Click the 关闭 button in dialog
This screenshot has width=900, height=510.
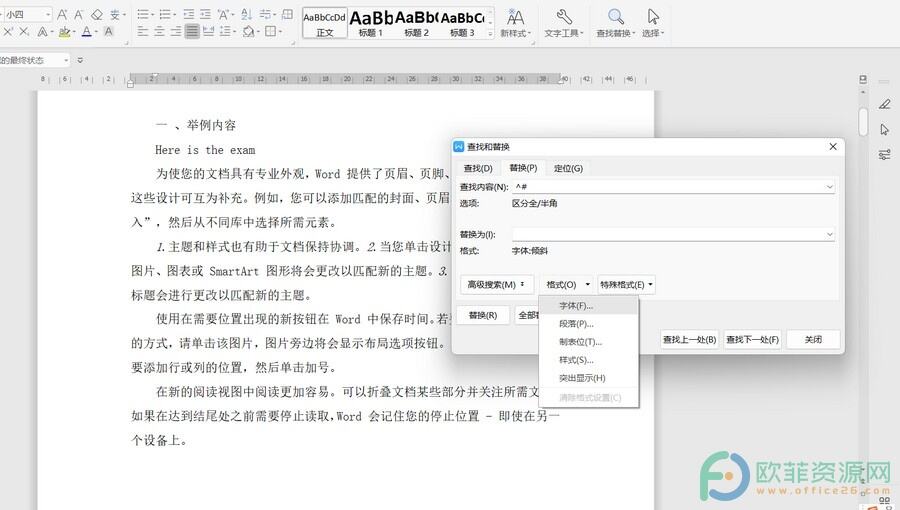(x=813, y=340)
